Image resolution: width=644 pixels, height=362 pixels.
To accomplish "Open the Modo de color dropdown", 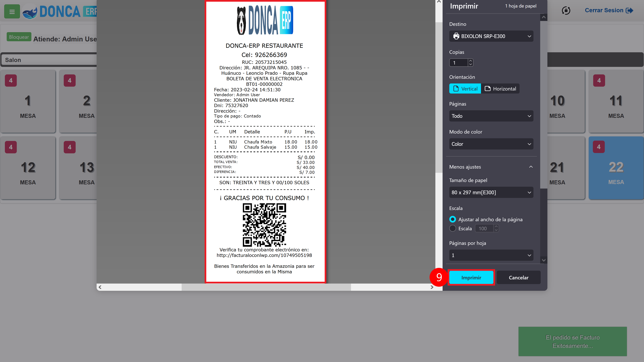I will [x=491, y=144].
